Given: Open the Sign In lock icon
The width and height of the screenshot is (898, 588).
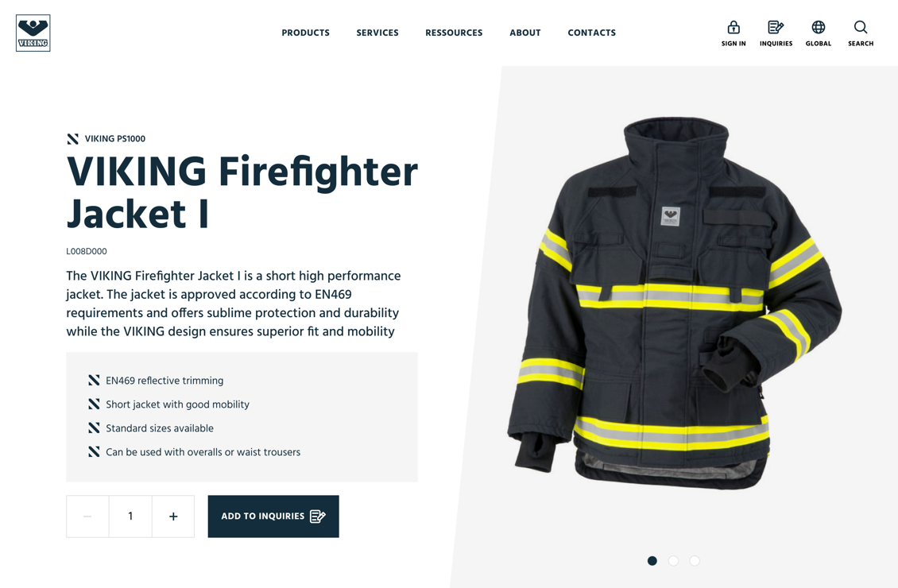Looking at the screenshot, I should point(733,27).
